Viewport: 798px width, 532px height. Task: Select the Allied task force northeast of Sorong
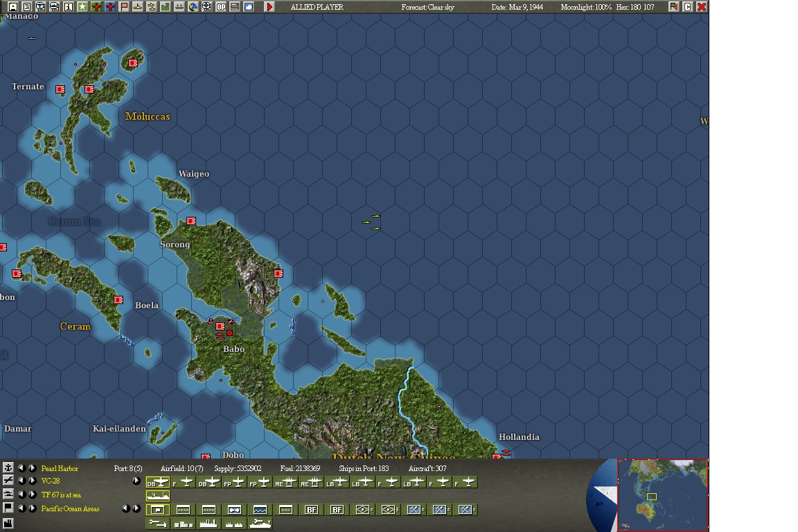click(x=372, y=222)
